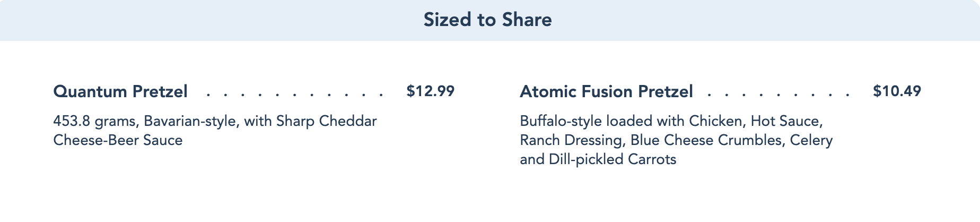The height and width of the screenshot is (222, 980).
Task: Click the Sharp Cheddar words
Action: [x=326, y=121]
